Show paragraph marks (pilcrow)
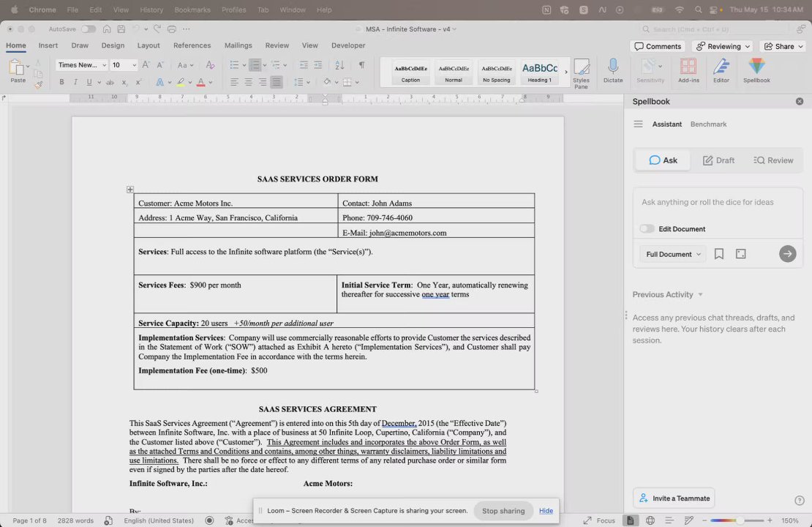Screen dimensions: 812x527 coord(361,64)
